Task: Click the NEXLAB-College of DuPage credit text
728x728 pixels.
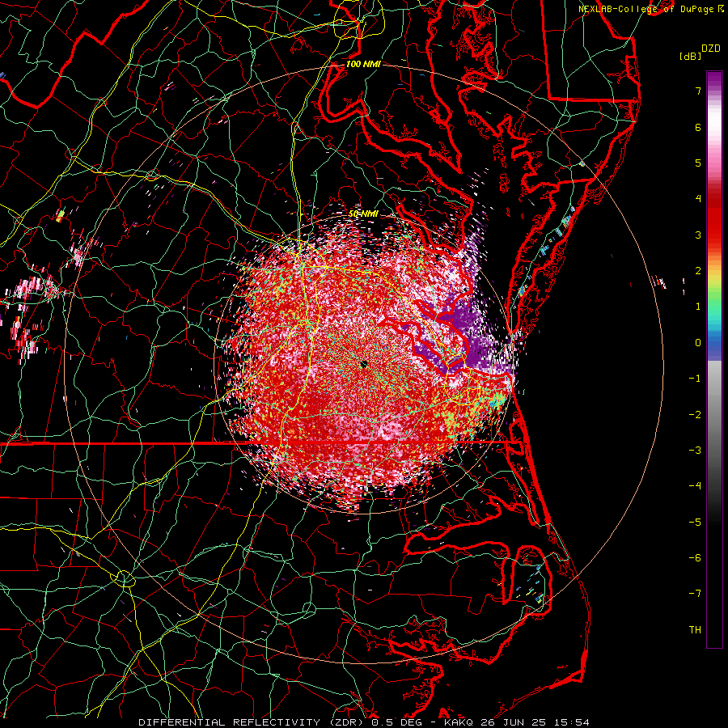Action: pyautogui.click(x=647, y=9)
